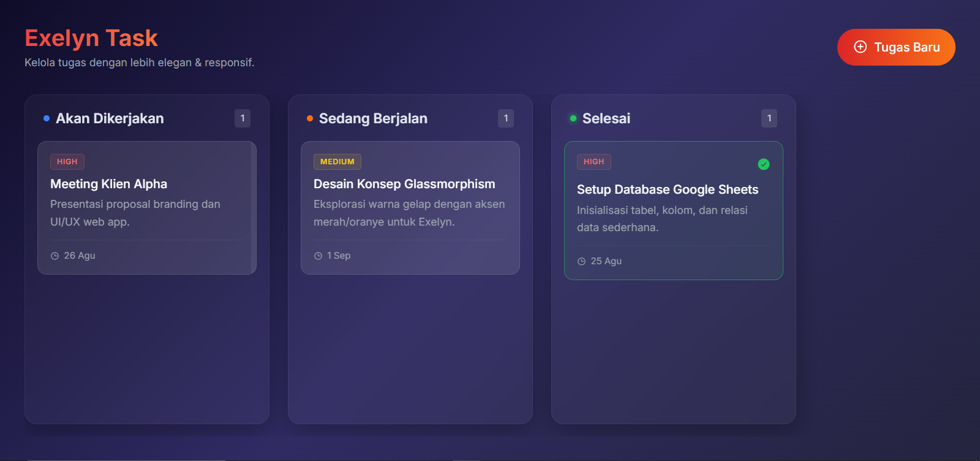Select the Setup Database Google Sheets title
Viewport: 980px width, 461px height.
click(x=668, y=189)
